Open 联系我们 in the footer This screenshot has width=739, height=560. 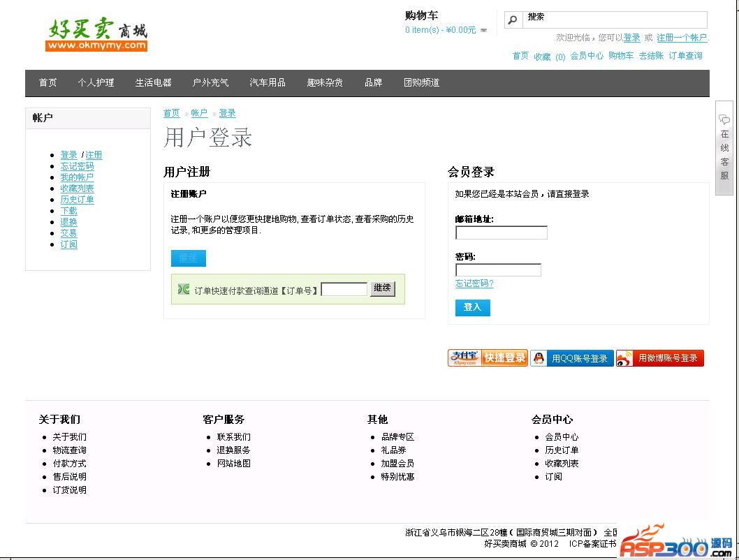click(233, 437)
